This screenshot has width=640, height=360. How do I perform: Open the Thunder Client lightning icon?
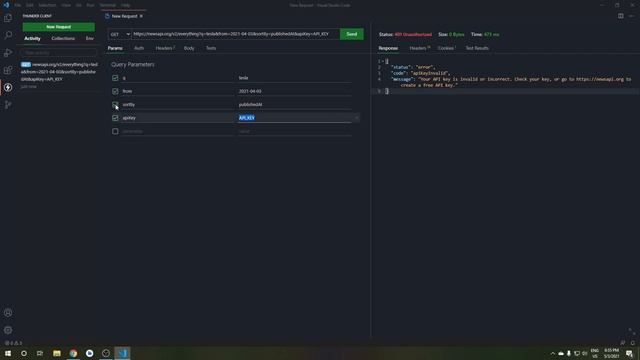click(8, 87)
